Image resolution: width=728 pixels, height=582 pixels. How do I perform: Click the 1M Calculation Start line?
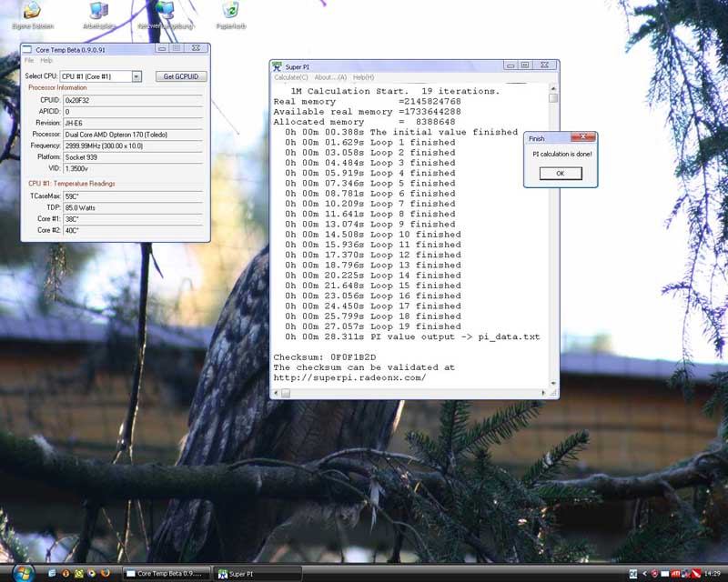pos(395,91)
